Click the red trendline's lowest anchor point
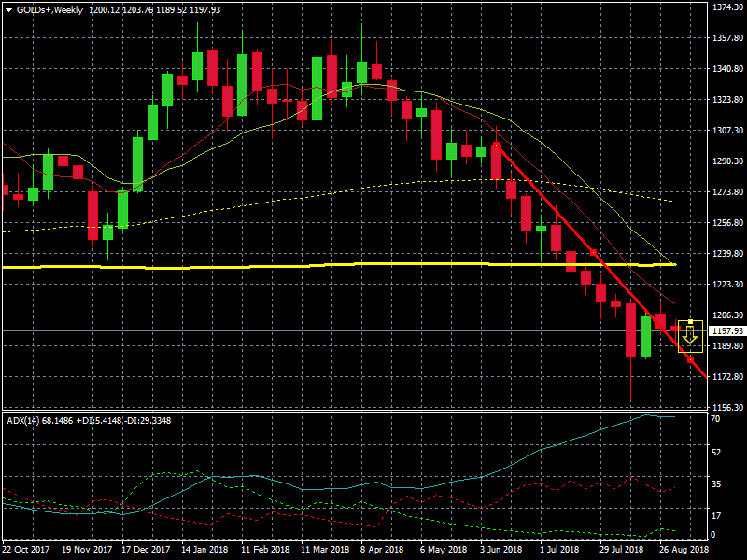This screenshot has height=560, width=747. click(x=691, y=359)
